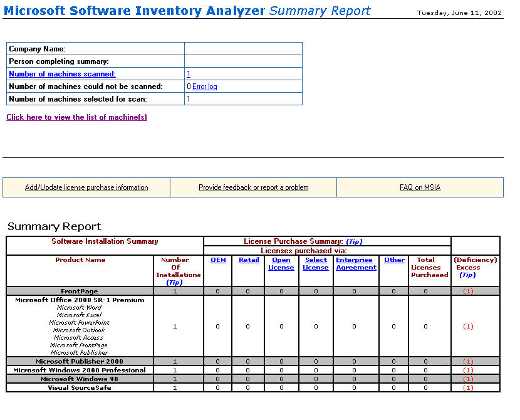Show the Tip under Deficiency Excess header
Screen dimensions: 520x420
tap(468, 275)
